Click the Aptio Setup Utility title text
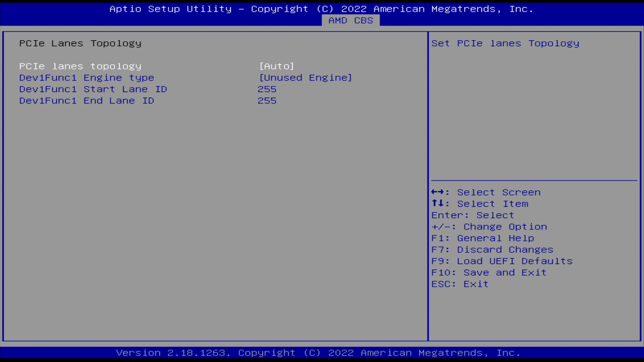Screen dimensions: 644x362 [321, 9]
